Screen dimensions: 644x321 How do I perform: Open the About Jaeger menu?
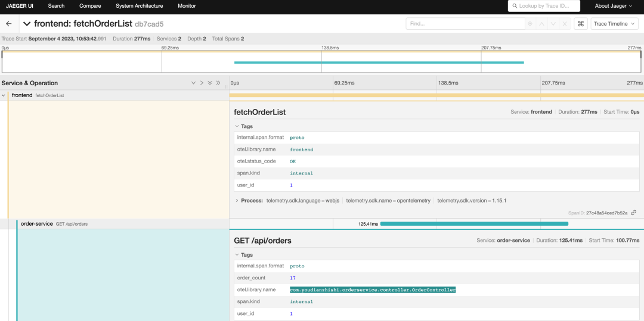pos(614,6)
